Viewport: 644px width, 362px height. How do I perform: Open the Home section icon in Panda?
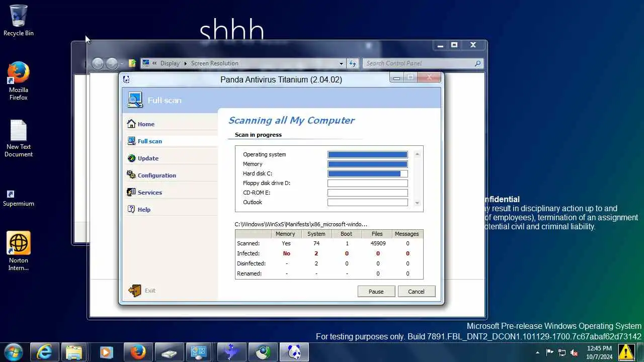(131, 124)
